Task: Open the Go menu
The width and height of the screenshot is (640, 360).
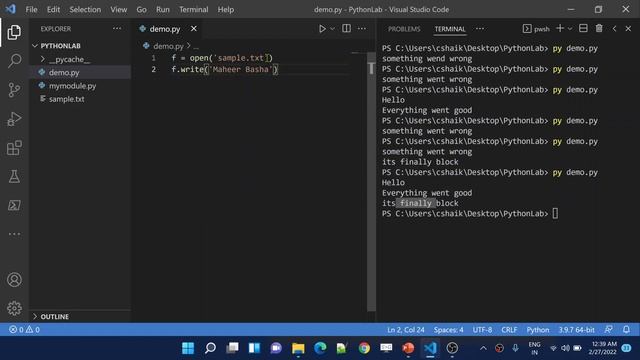Action: pyautogui.click(x=141, y=9)
